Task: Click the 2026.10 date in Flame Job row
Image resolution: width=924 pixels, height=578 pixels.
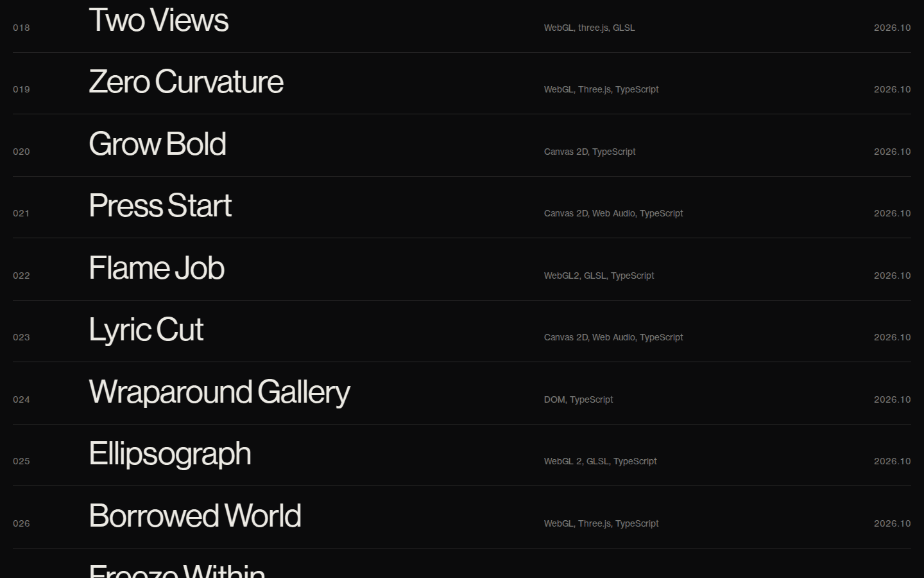Action: [892, 276]
